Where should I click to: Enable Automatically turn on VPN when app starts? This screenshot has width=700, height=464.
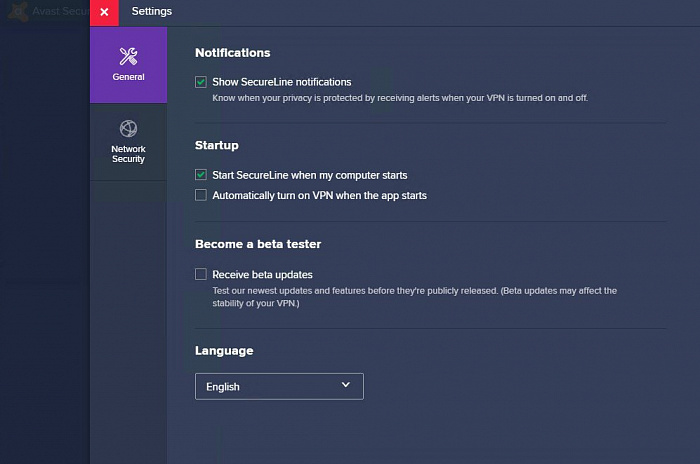click(x=201, y=195)
